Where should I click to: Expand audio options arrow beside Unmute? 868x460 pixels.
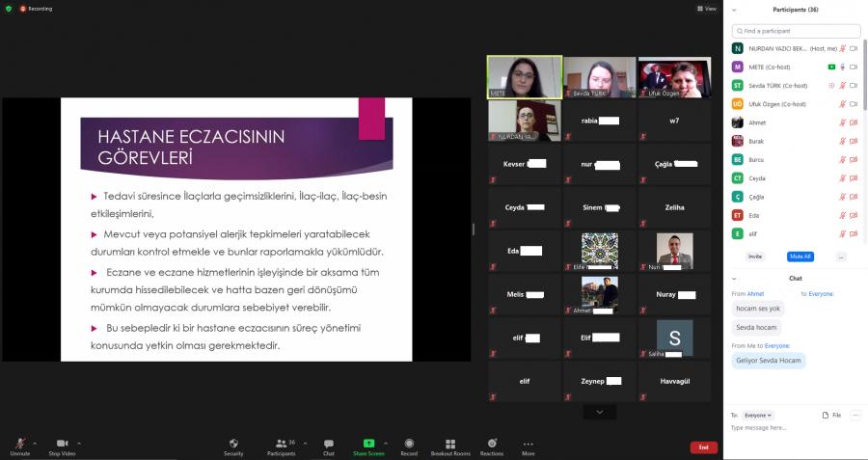click(37, 443)
